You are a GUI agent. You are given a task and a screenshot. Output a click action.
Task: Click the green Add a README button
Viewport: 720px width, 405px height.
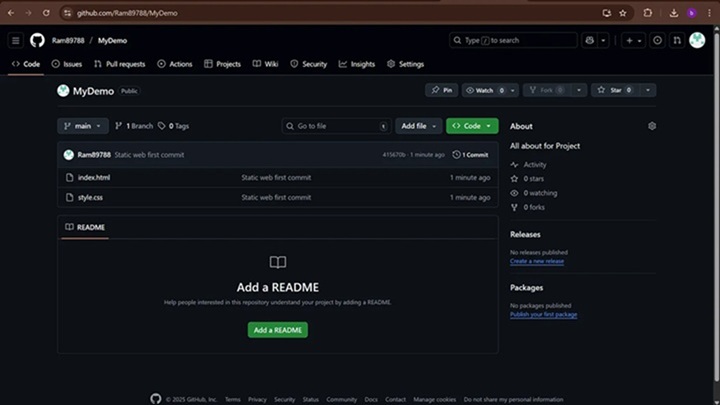pos(278,330)
